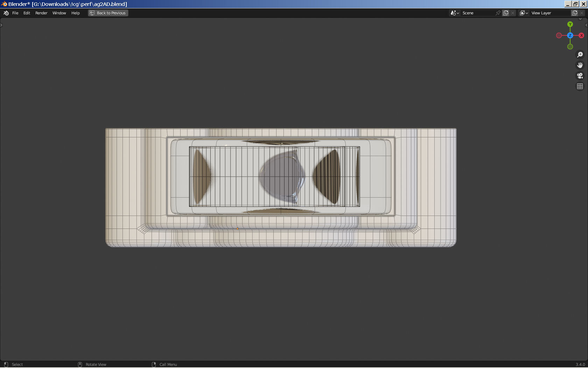588x368 pixels.
Task: Click the 3.4.0 version number
Action: pyautogui.click(x=580, y=364)
